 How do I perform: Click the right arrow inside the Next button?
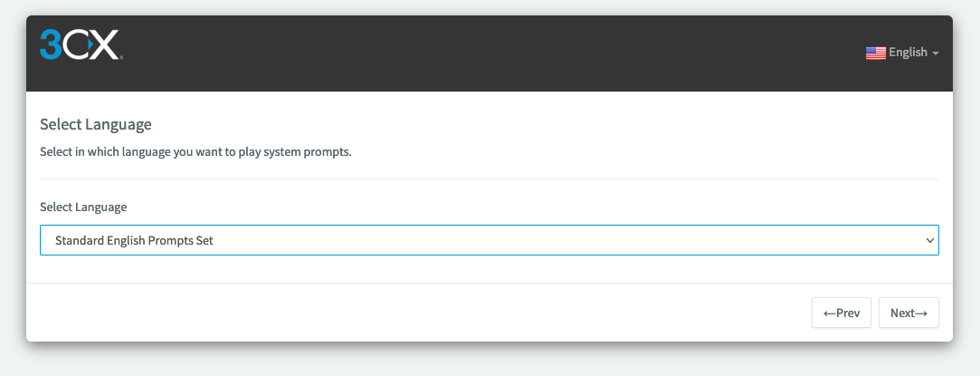(x=921, y=313)
